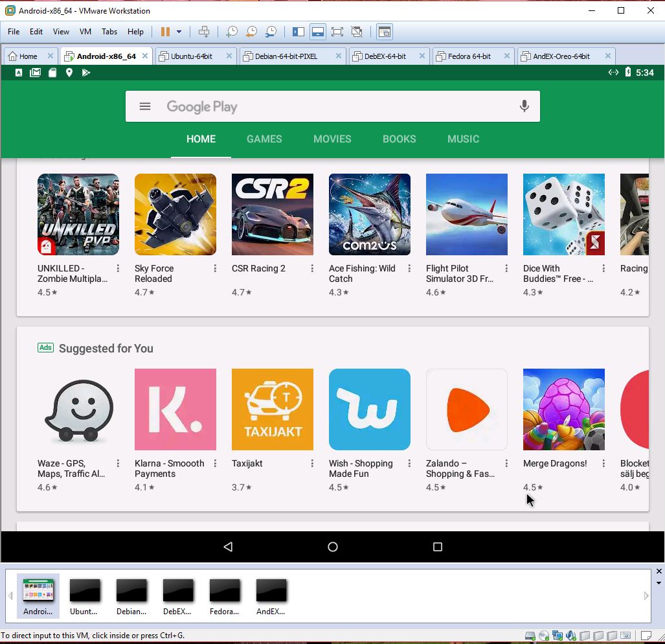
Task: Open the UNKILLED Zombie Multiplayer app icon
Action: pyautogui.click(x=78, y=214)
